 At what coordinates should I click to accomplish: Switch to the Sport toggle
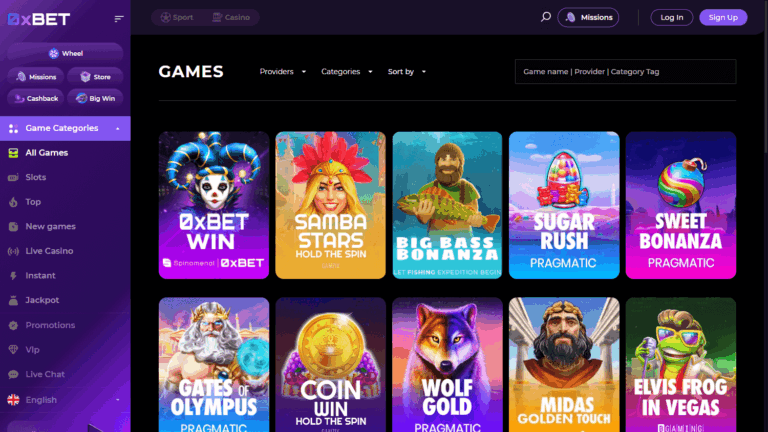177,17
